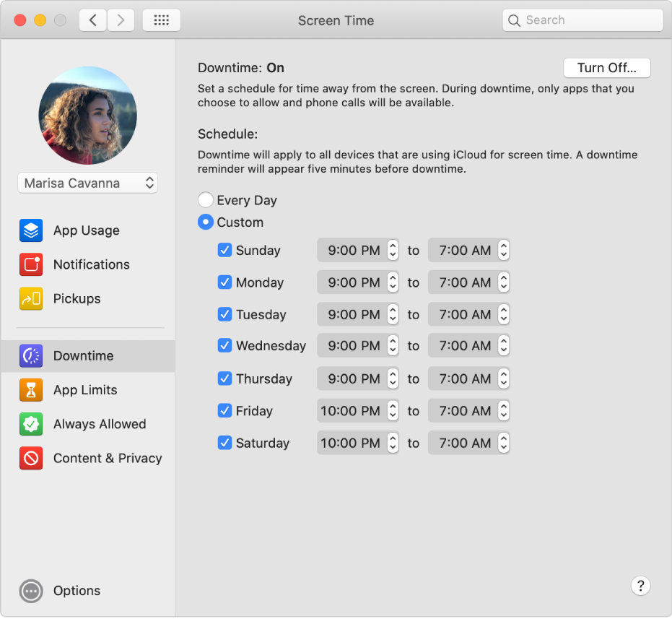
Task: Click the Downtime sidebar icon
Action: coord(31,355)
